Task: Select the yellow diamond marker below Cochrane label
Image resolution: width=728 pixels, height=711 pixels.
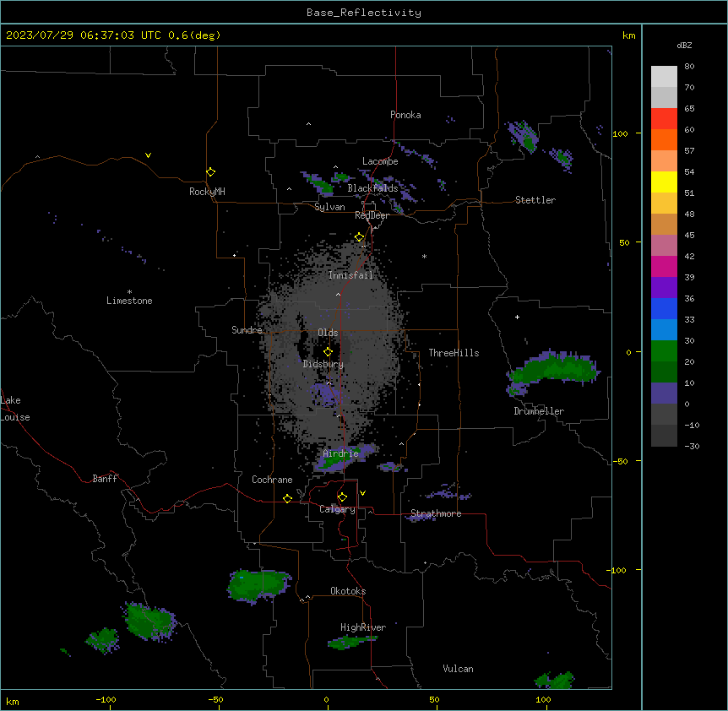Action: tap(287, 498)
